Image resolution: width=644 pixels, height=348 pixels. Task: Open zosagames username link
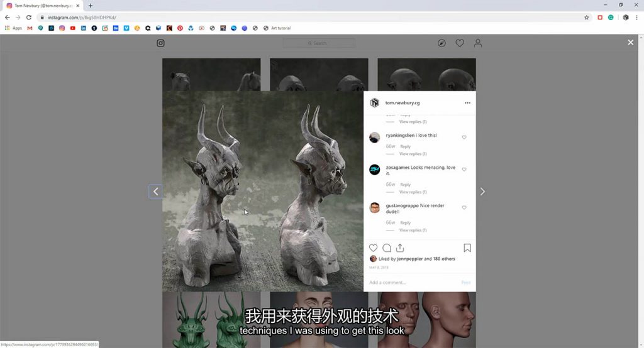coord(397,168)
